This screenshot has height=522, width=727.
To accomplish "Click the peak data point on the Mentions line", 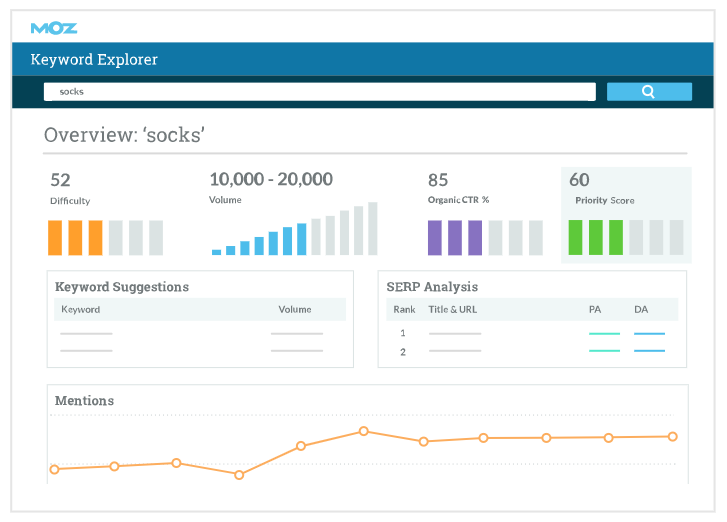I will pos(364,431).
